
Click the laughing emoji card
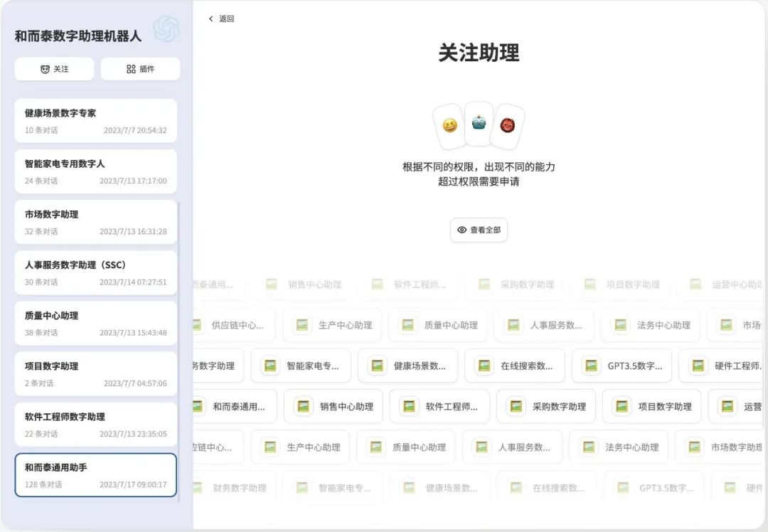[x=449, y=126]
